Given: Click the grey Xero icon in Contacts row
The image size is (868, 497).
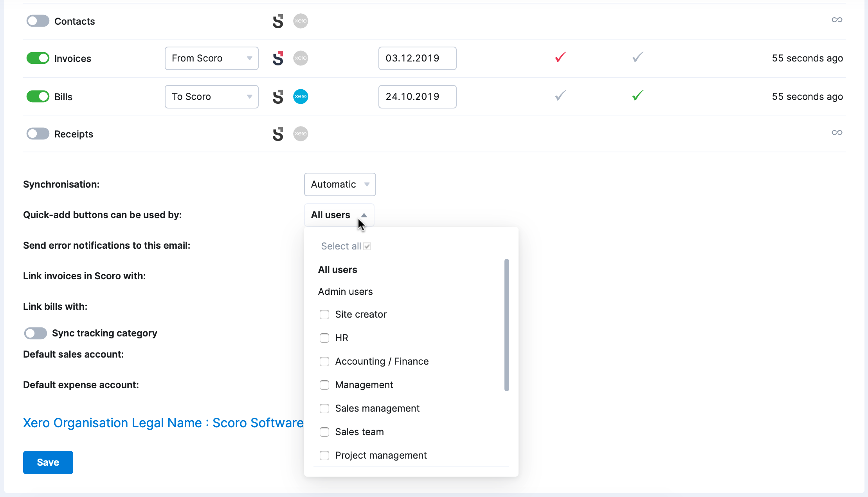Looking at the screenshot, I should 301,21.
